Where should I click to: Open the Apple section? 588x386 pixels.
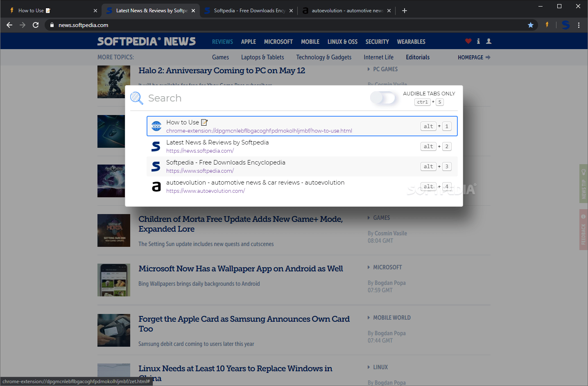[249, 42]
